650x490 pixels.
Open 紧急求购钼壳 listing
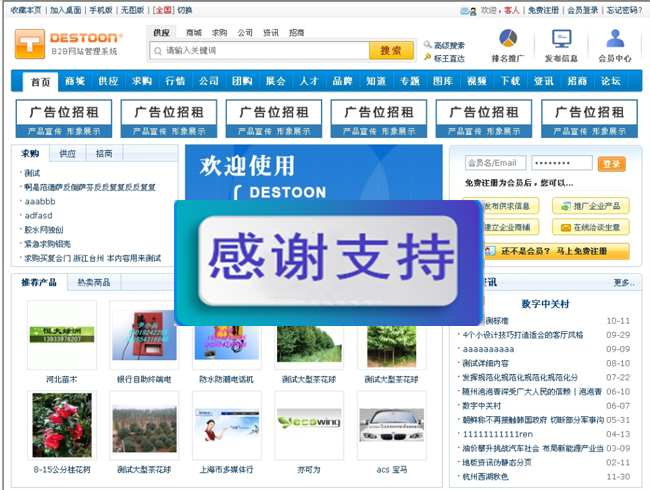point(47,244)
